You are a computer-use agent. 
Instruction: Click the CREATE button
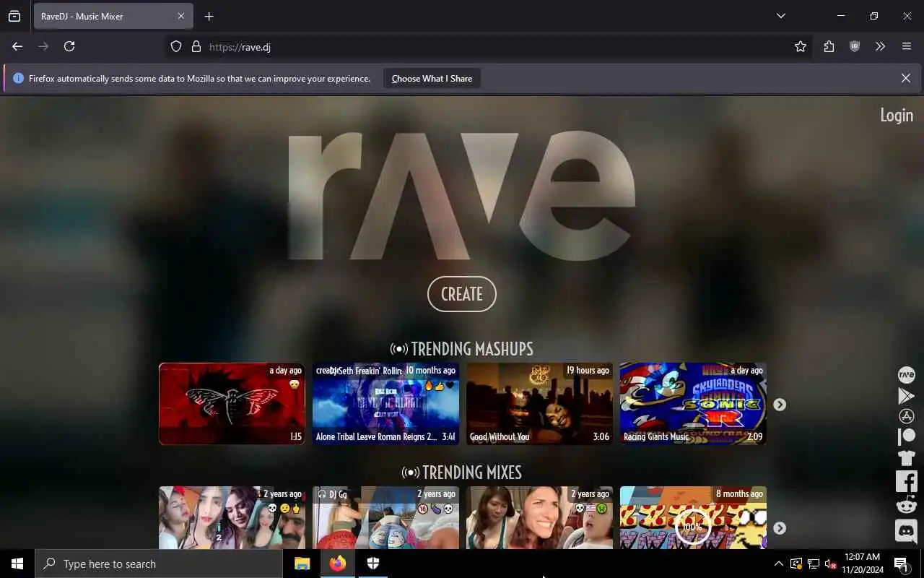[462, 294]
